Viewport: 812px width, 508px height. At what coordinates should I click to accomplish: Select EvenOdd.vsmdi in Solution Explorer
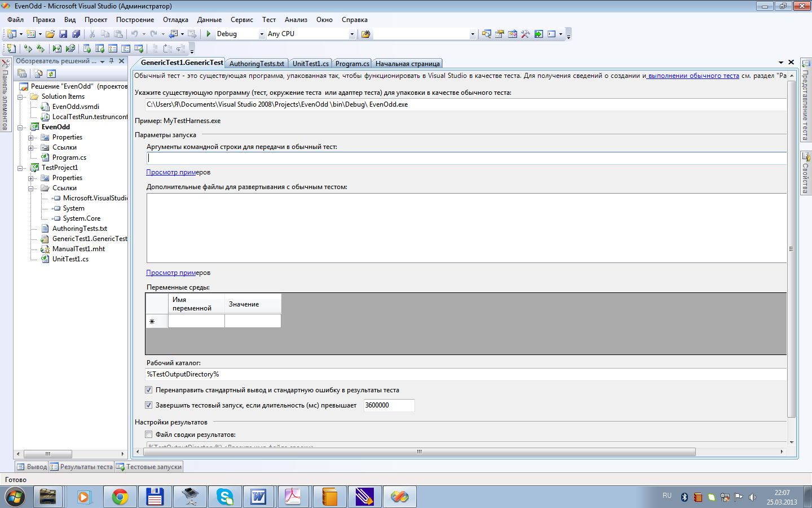pos(76,107)
